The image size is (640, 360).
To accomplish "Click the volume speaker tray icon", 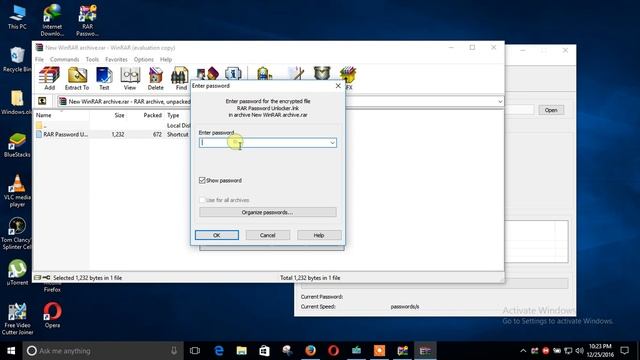I will (x=579, y=351).
